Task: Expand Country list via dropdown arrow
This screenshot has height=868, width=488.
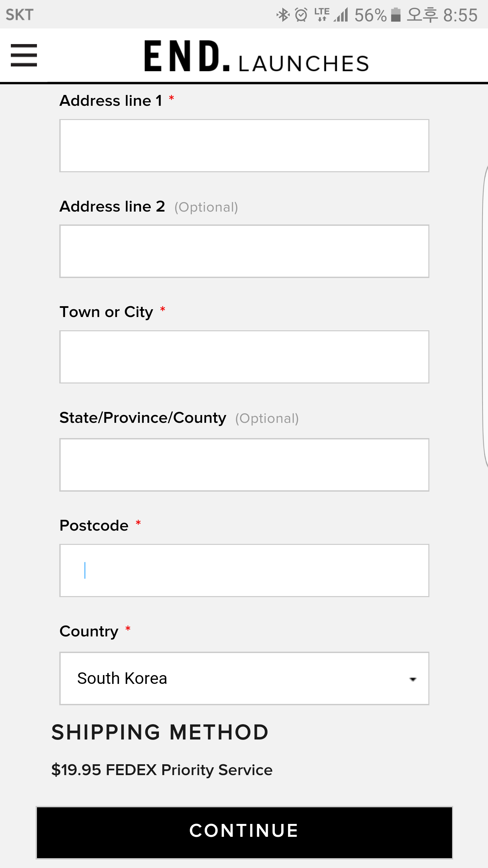Action: 413,679
